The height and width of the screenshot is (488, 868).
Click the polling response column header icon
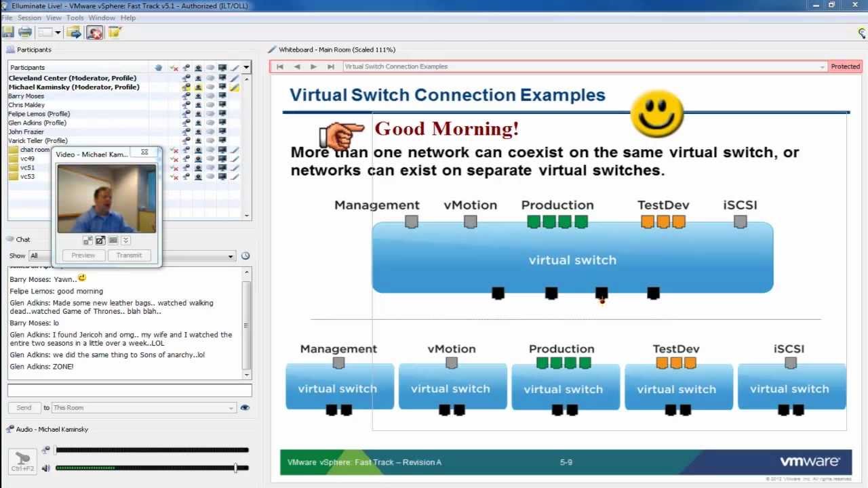(174, 68)
